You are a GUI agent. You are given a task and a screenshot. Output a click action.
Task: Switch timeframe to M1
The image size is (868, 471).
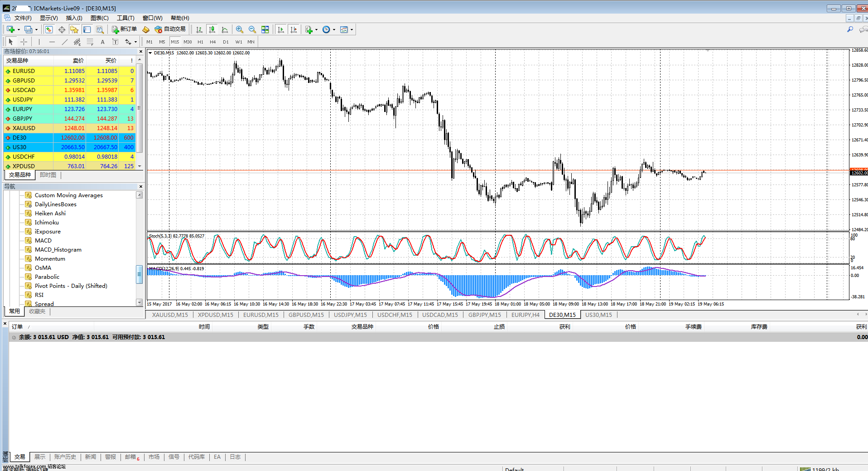click(149, 42)
